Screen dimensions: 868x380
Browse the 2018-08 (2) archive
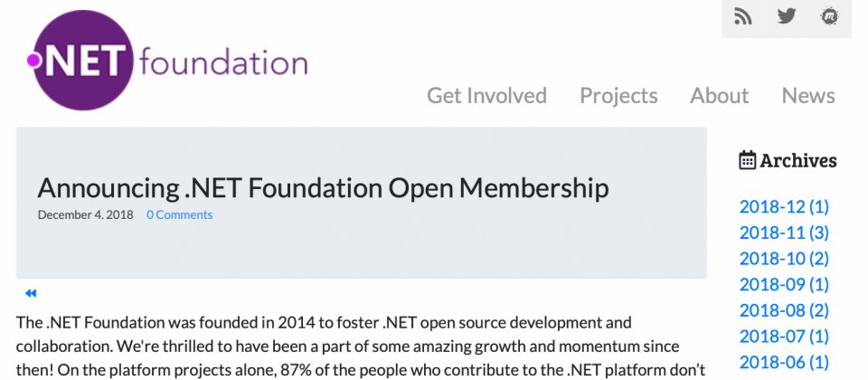pos(785,310)
